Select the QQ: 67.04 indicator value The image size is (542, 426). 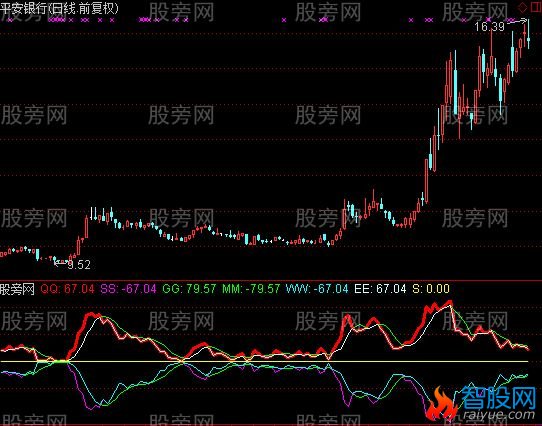pos(67,289)
